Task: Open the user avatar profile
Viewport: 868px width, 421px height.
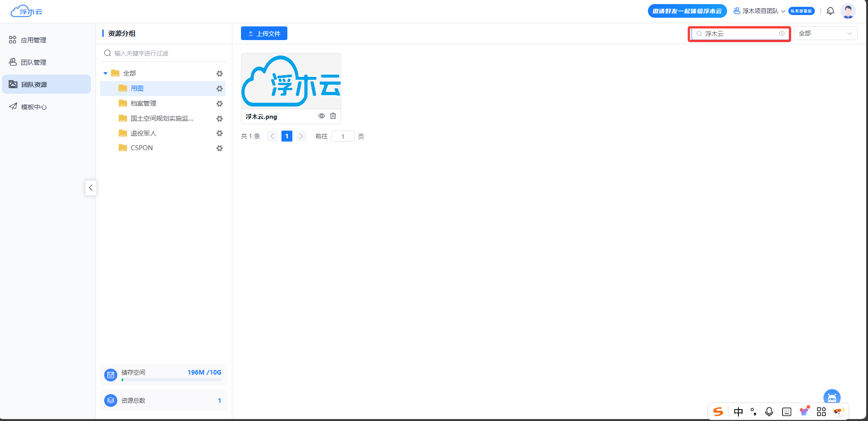Action: click(x=848, y=11)
